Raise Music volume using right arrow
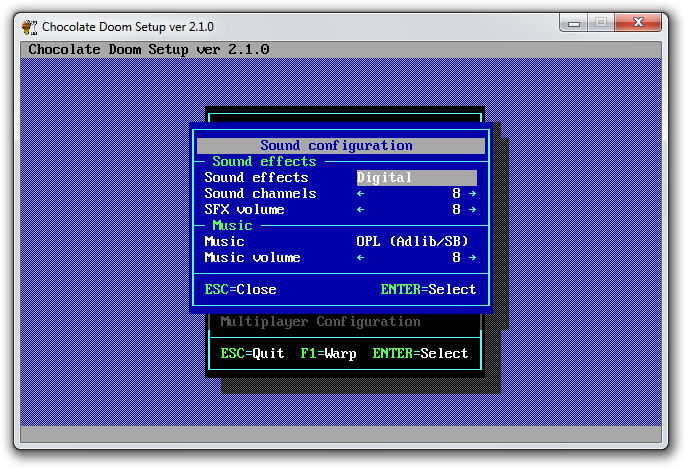The image size is (687, 469). pyautogui.click(x=472, y=258)
